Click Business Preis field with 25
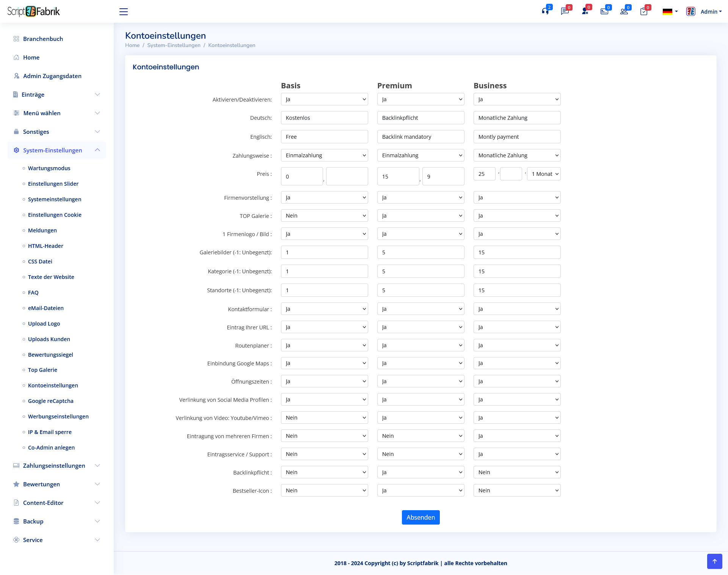Image resolution: width=728 pixels, height=575 pixels. tap(484, 174)
